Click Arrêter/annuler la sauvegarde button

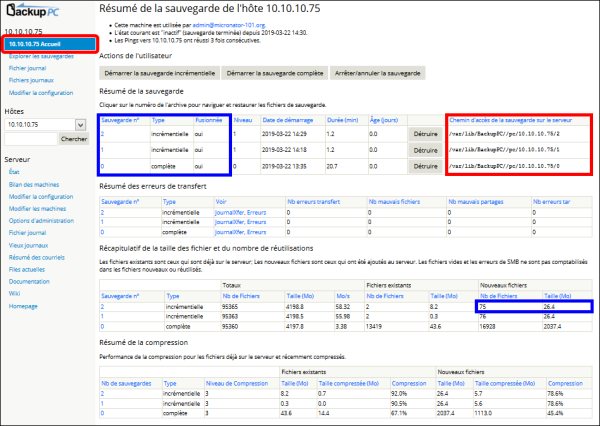(378, 73)
